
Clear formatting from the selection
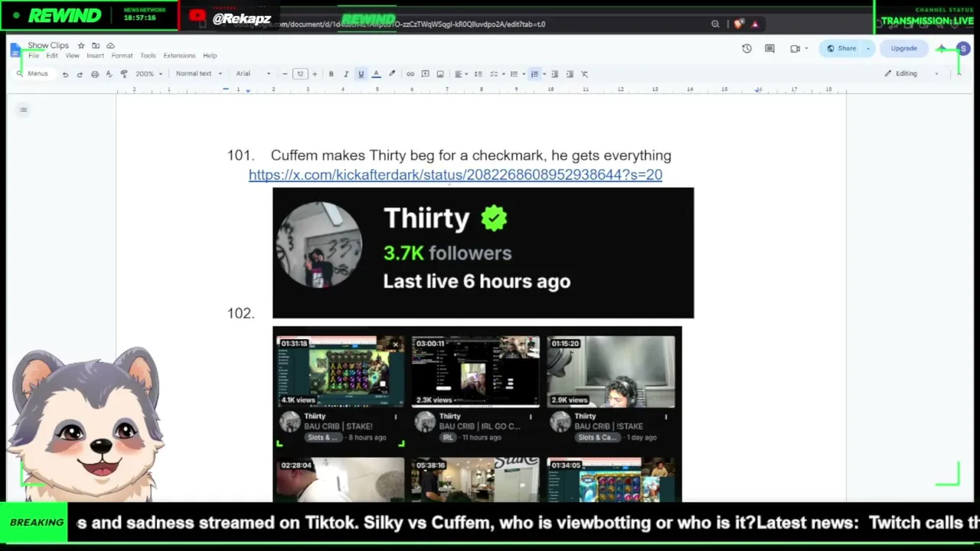[584, 74]
